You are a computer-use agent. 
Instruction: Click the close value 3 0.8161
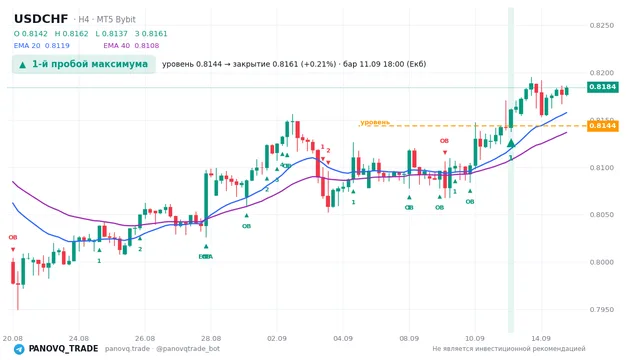pyautogui.click(x=151, y=34)
